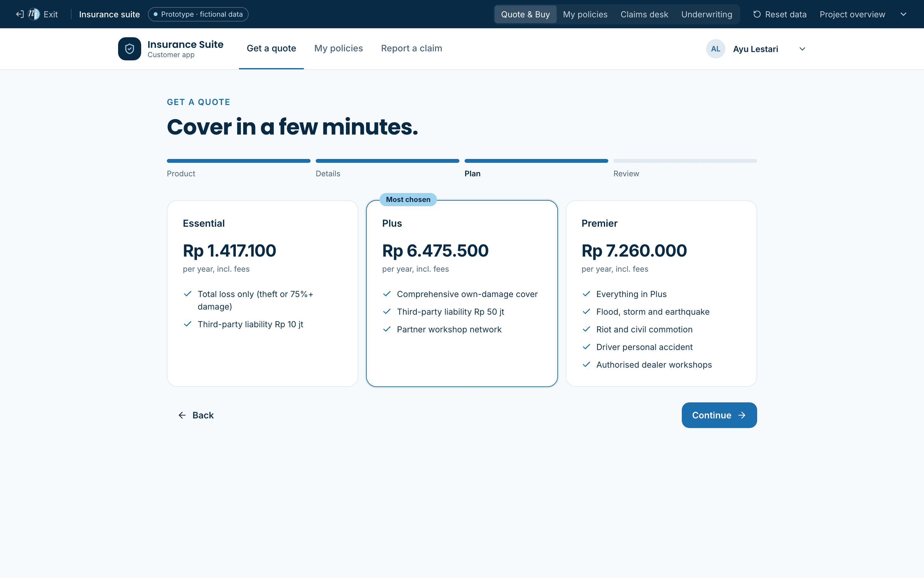Select the Premier plan card
The width and height of the screenshot is (924, 578).
click(x=661, y=293)
